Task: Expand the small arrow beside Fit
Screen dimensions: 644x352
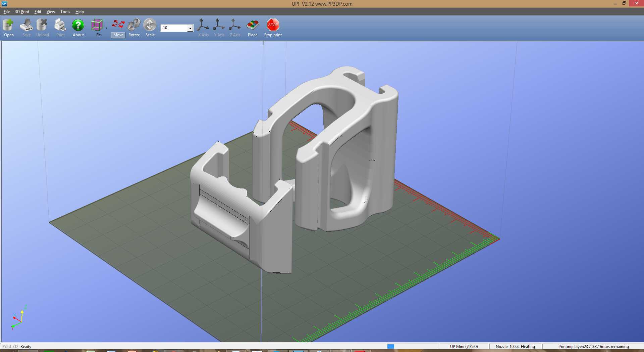Action: pos(106,28)
